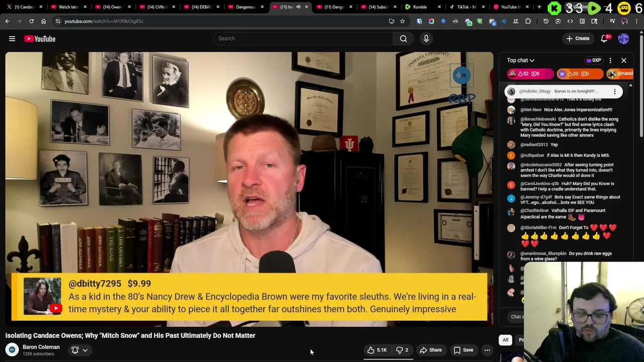Reload the page in the browser
The width and height of the screenshot is (644, 362).
pyautogui.click(x=31, y=21)
